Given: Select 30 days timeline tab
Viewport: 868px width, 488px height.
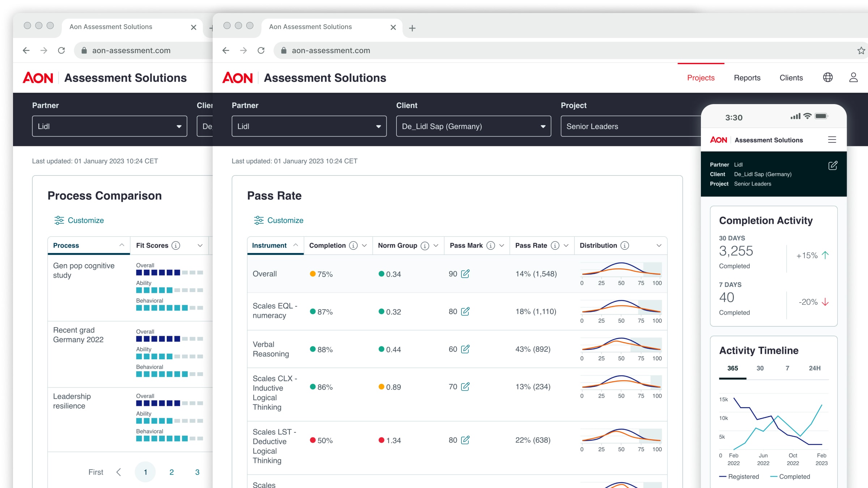Looking at the screenshot, I should [x=760, y=368].
